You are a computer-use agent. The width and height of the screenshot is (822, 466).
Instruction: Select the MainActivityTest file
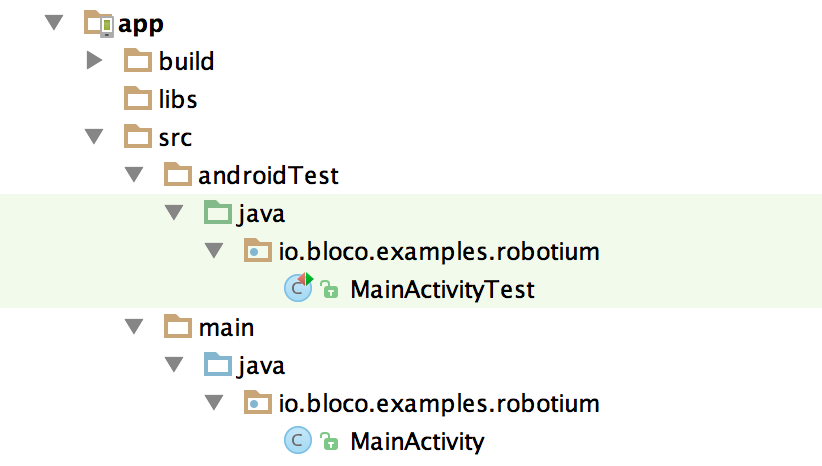pyautogui.click(x=442, y=289)
